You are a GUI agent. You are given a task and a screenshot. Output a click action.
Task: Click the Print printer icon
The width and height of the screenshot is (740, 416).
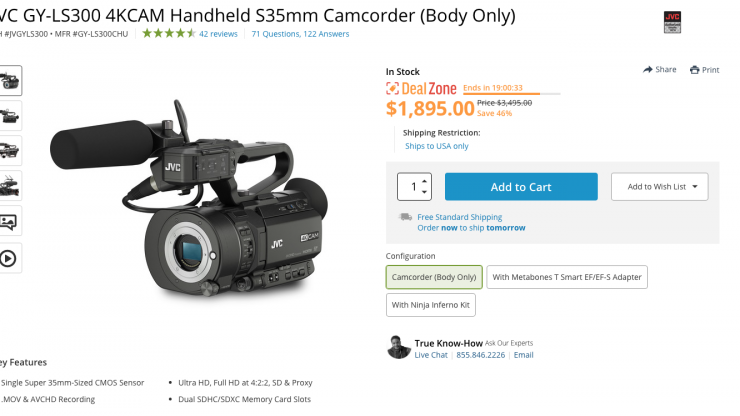click(694, 70)
